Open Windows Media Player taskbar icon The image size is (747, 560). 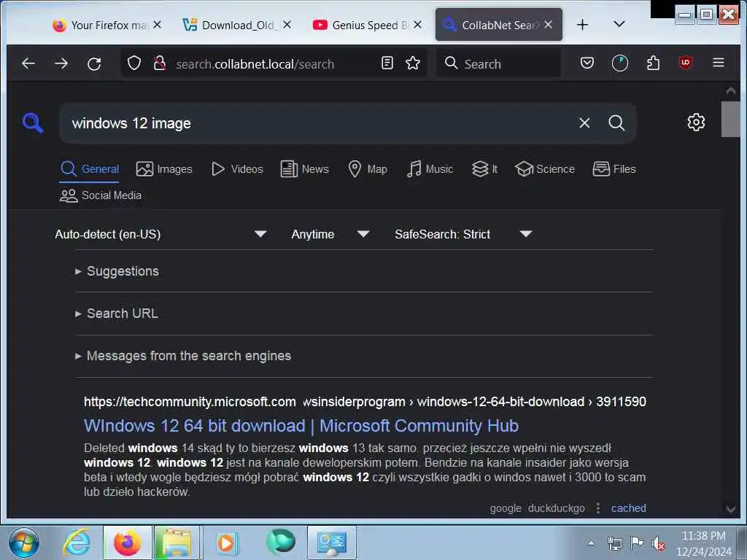tap(227, 542)
